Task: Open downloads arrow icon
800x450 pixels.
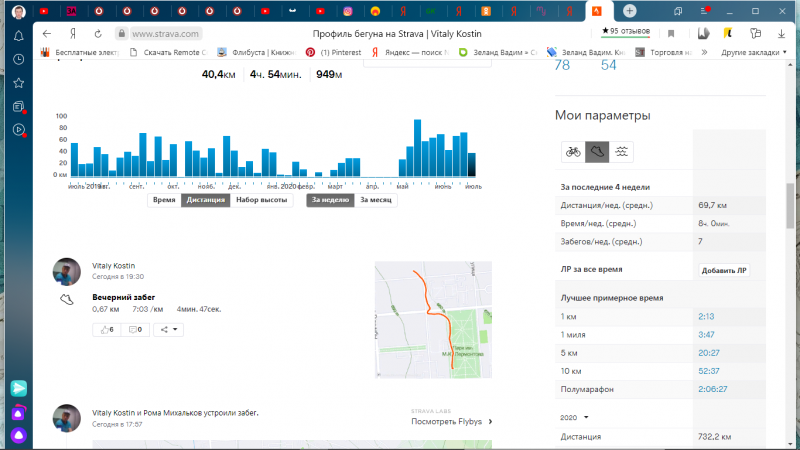Action: click(781, 34)
